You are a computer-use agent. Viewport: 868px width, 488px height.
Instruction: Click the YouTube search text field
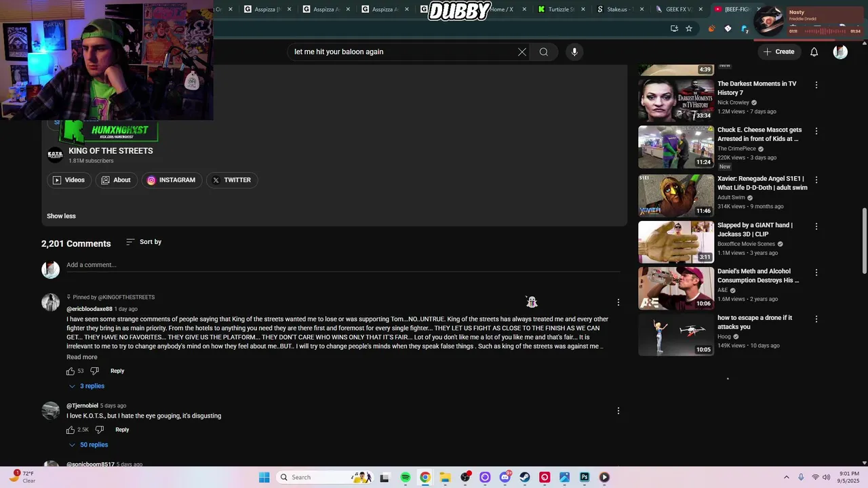403,52
